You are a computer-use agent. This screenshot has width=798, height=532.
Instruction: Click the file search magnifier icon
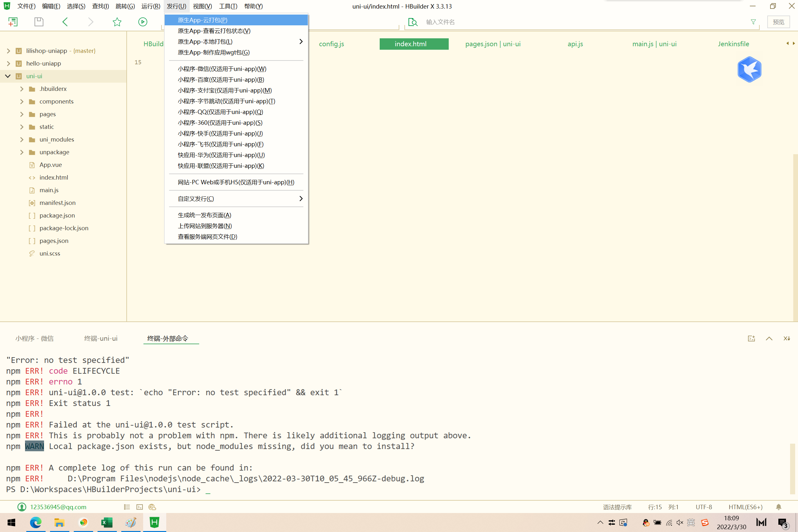tap(413, 22)
